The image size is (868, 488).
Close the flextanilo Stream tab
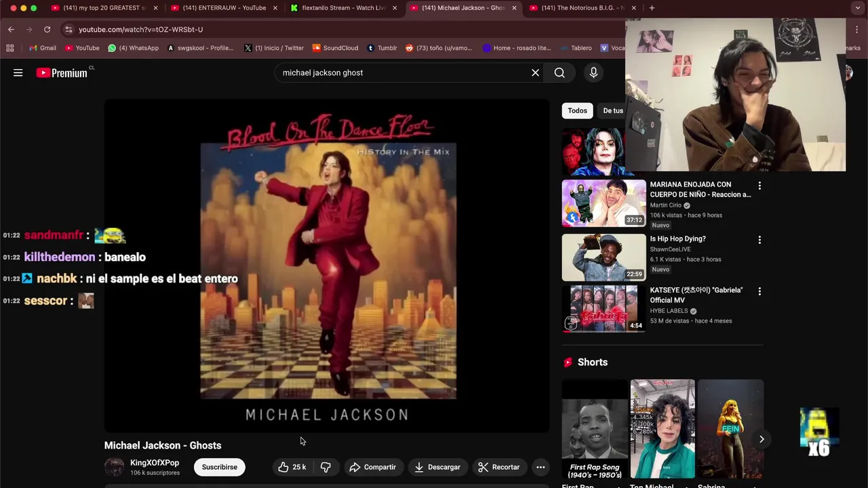tap(395, 8)
